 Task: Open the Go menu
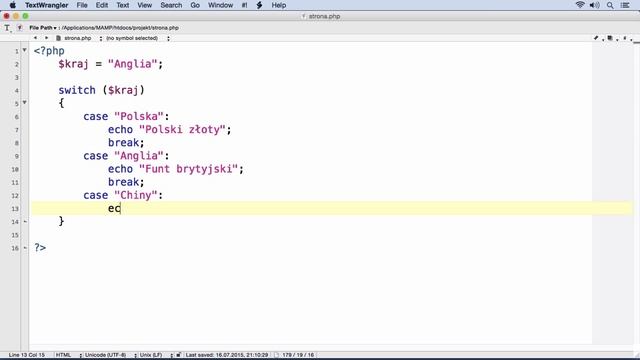pyautogui.click(x=195, y=5)
